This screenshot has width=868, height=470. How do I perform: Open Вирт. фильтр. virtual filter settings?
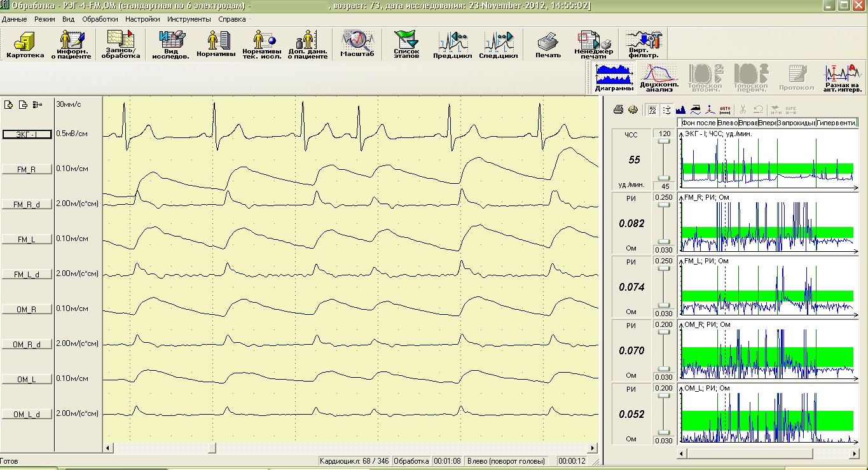[645, 45]
